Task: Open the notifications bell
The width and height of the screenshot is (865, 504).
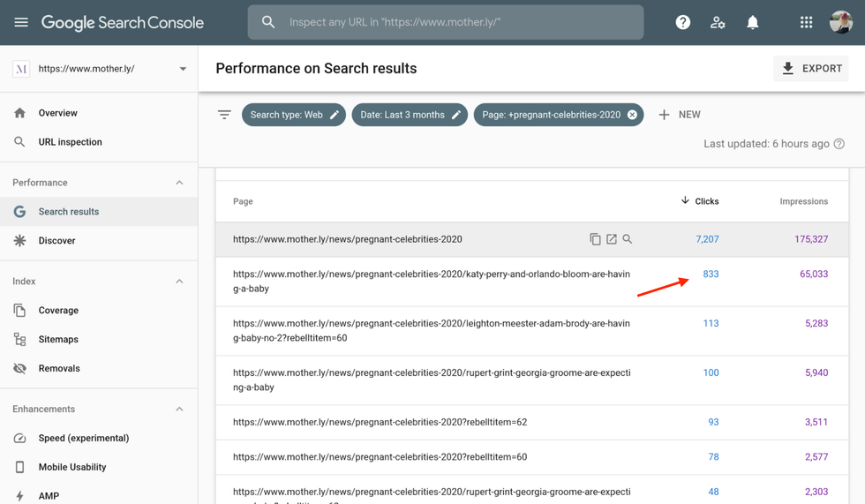Action: pyautogui.click(x=752, y=22)
